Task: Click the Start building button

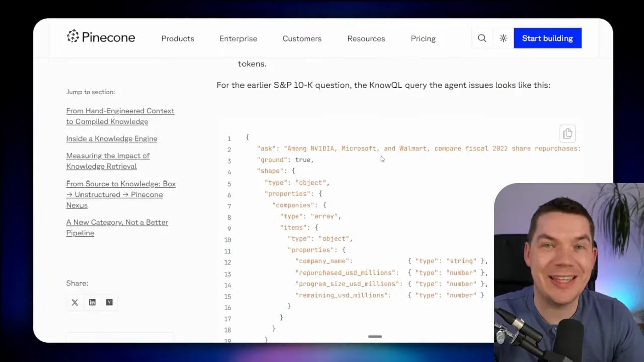Action: tap(547, 38)
